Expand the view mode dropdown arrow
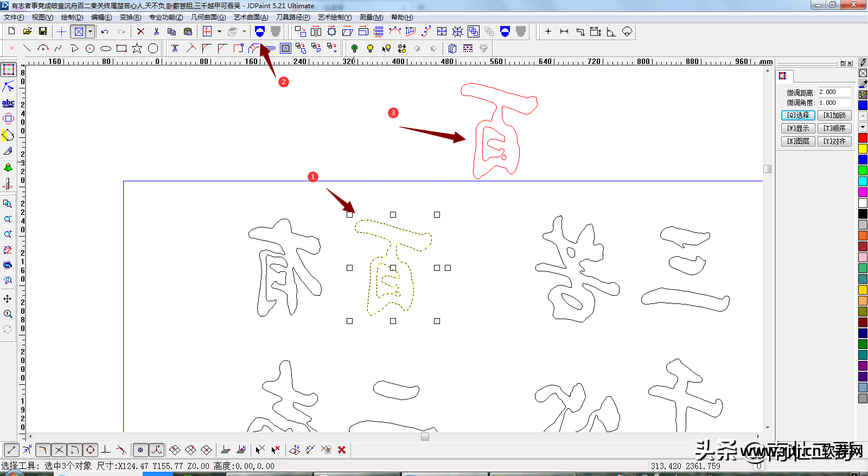The height and width of the screenshot is (476, 868). point(91,31)
